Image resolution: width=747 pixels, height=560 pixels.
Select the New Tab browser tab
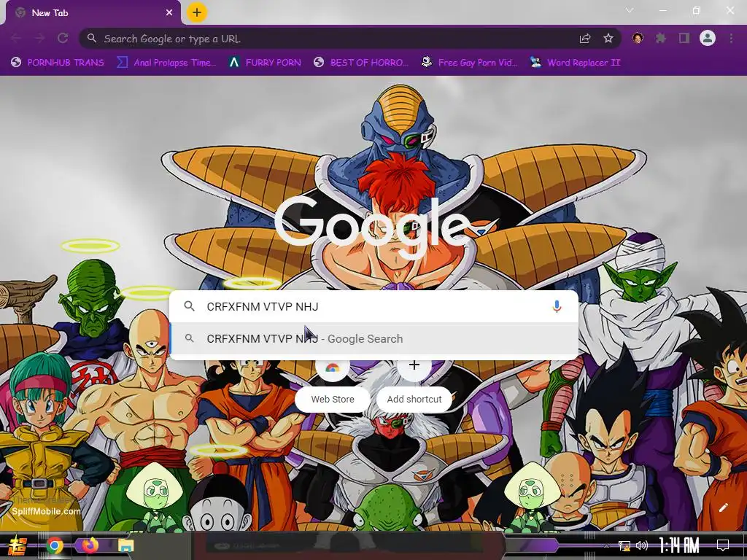pyautogui.click(x=94, y=13)
